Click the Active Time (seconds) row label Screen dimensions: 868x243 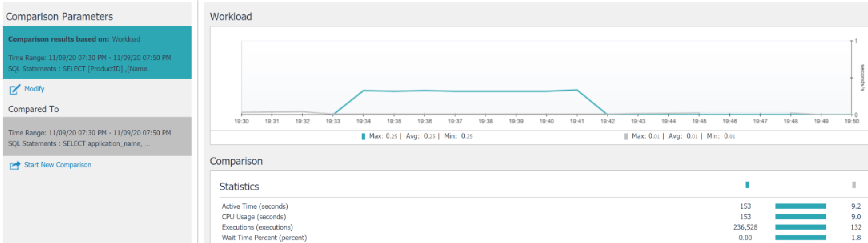click(255, 206)
